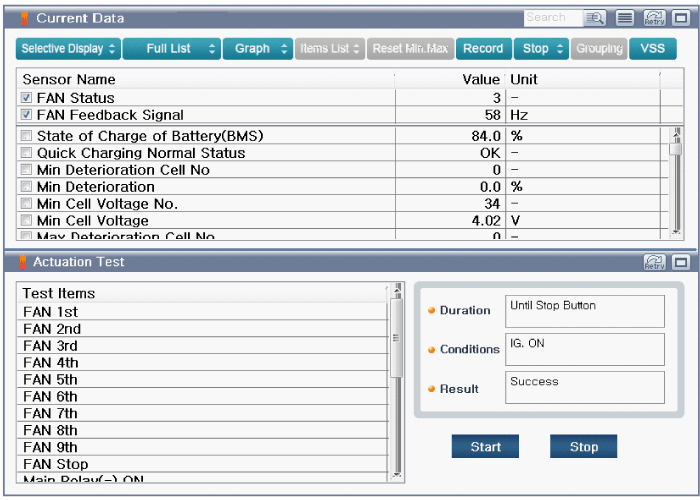Click the Retry icon in Actuation Test header
The image size is (700, 500).
[x=654, y=262]
